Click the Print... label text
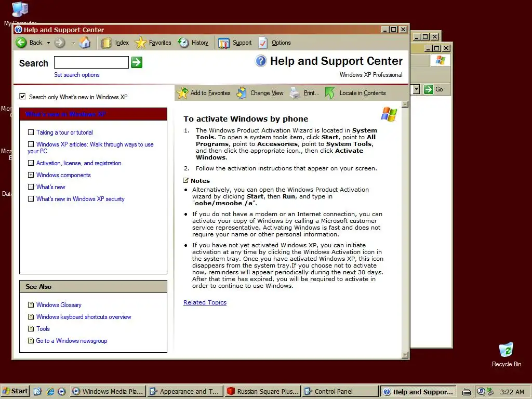 pos(312,93)
